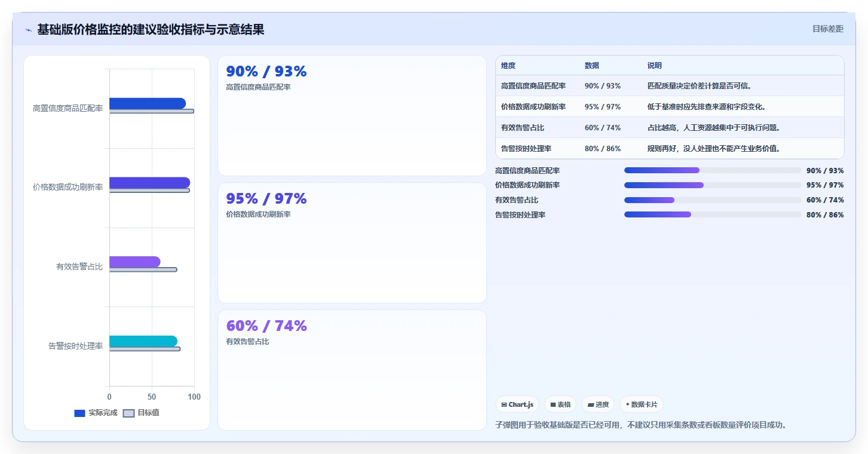Select the Chart.js tag
This screenshot has height=454, width=868.
pyautogui.click(x=517, y=404)
